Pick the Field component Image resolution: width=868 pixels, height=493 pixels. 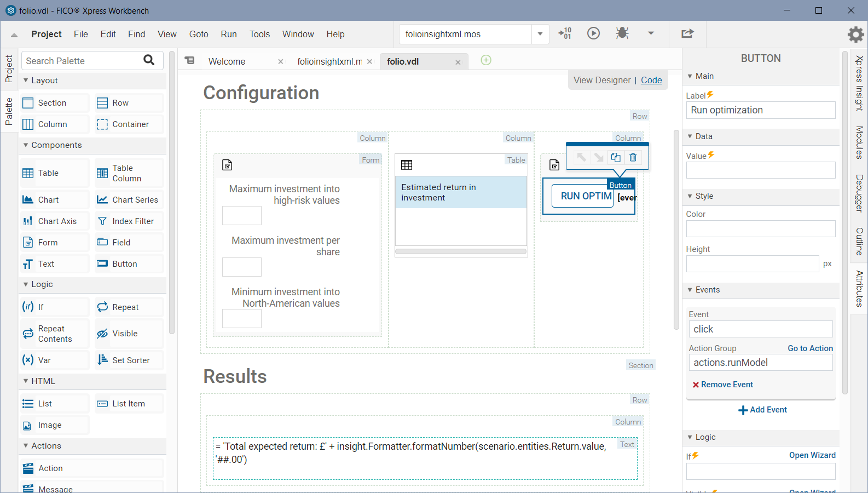tap(129, 243)
